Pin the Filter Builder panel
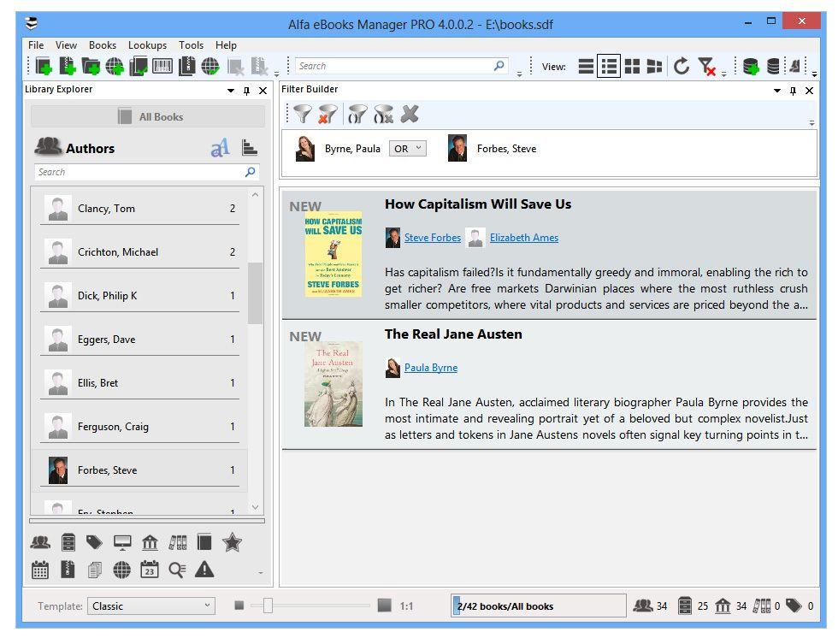The height and width of the screenshot is (644, 838). 793,91
